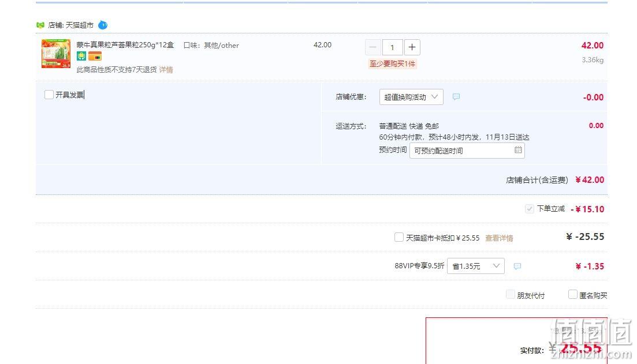Decrease quantity with the minus button

[372, 47]
